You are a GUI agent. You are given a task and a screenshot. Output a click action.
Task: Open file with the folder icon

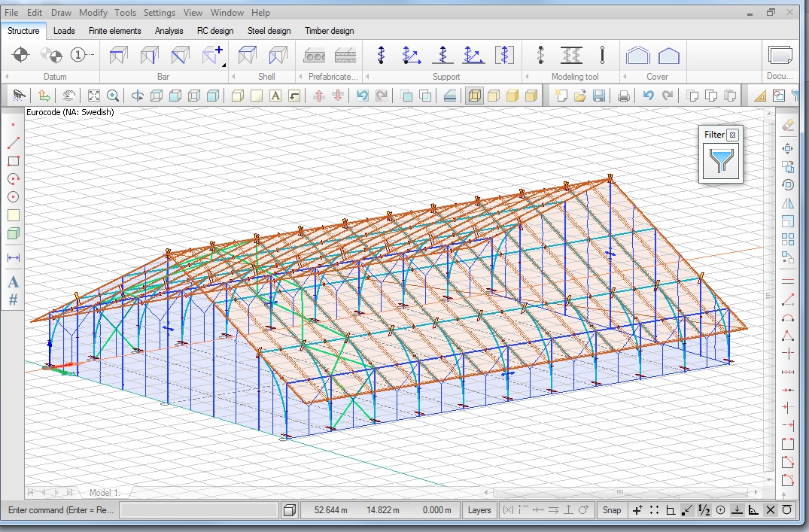[x=580, y=96]
